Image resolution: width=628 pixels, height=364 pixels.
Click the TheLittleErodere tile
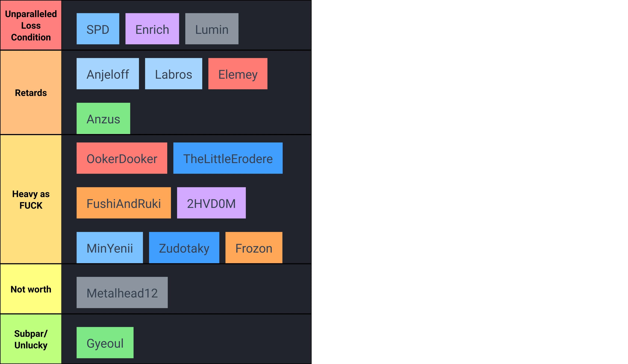(228, 158)
